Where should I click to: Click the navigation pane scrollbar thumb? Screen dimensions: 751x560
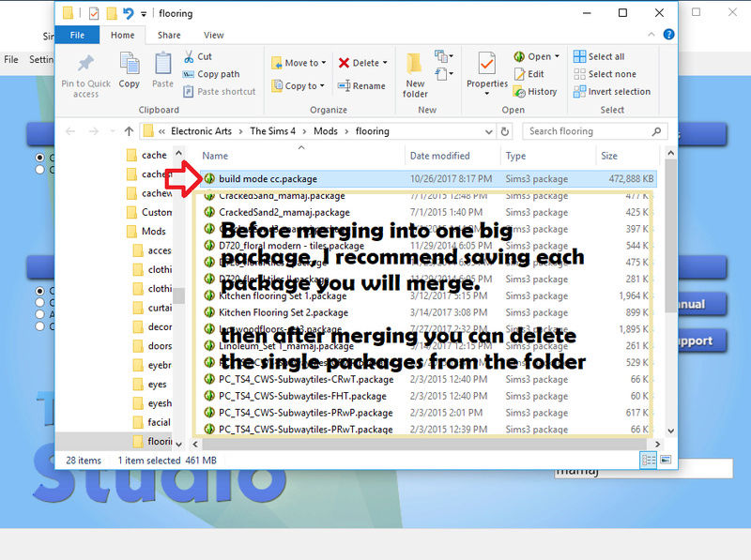178,295
